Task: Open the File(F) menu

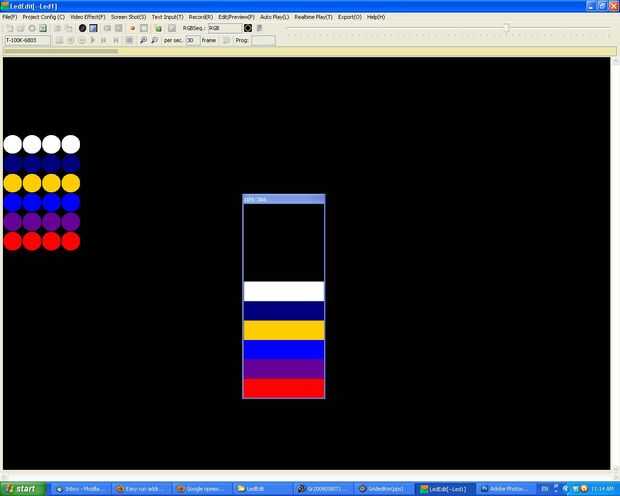Action: (9, 17)
